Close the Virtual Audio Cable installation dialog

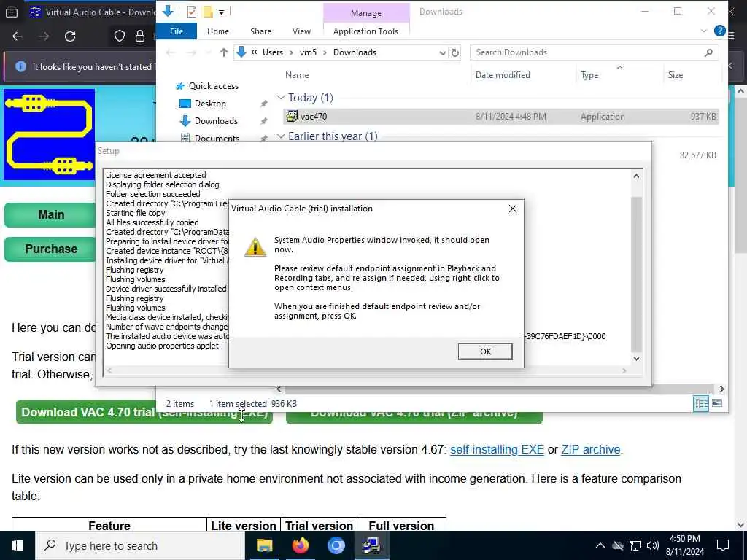pos(513,209)
